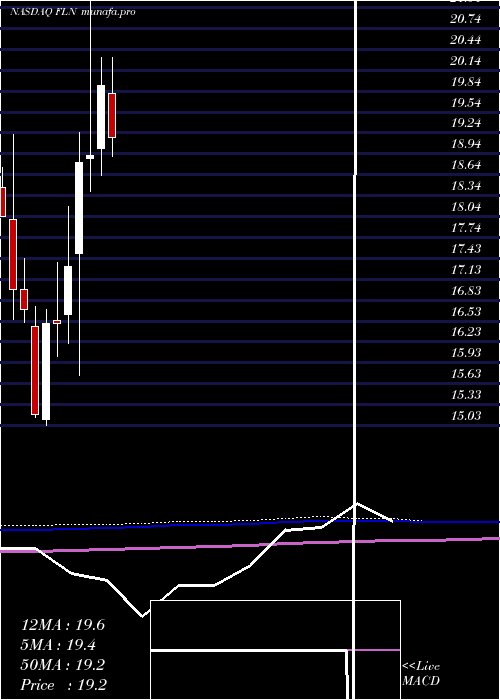Click the 16.53 price axis label

coord(466,311)
